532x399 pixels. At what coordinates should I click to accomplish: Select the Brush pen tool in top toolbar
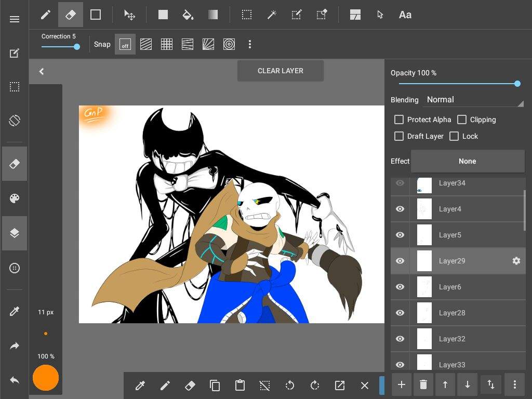46,15
